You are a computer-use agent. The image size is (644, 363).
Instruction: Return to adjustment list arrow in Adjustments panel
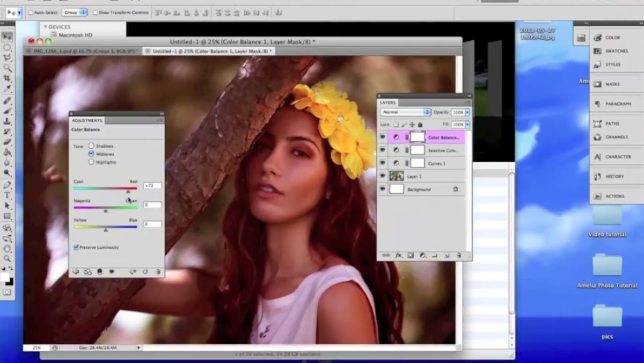pyautogui.click(x=76, y=272)
